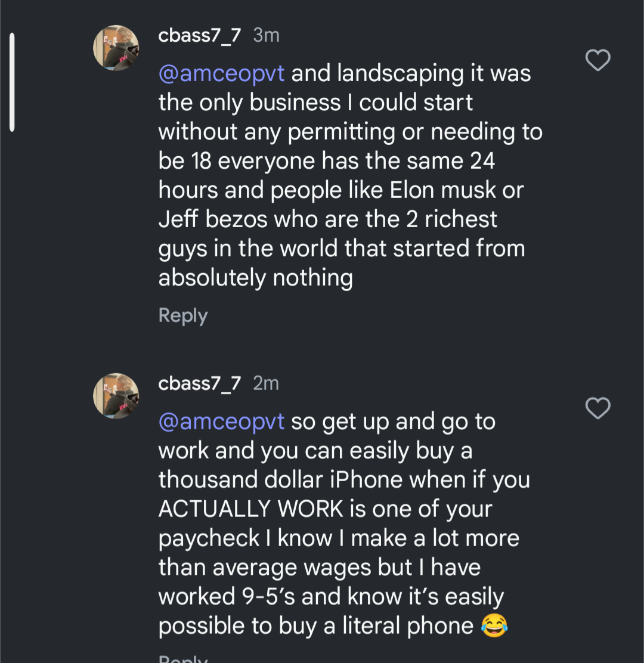Screen dimensions: 644x663
Task: Click the laughing-crying emoji
Action: pyautogui.click(x=494, y=626)
